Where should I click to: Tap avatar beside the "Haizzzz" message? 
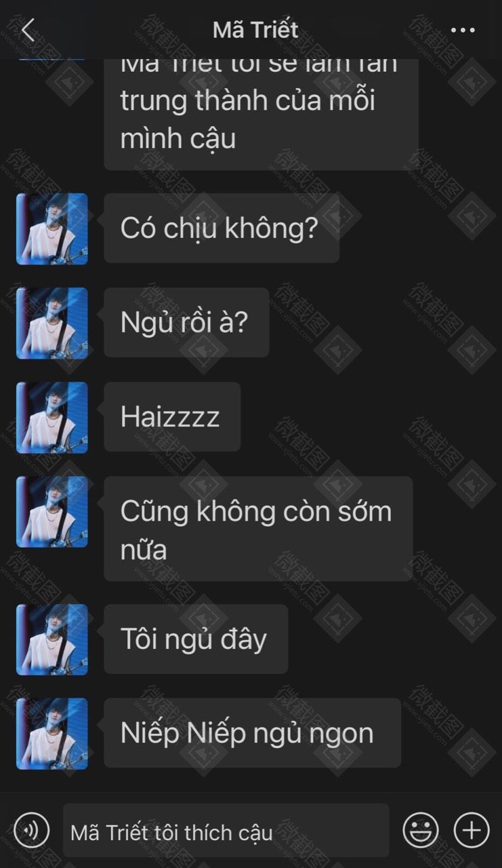coord(52,417)
